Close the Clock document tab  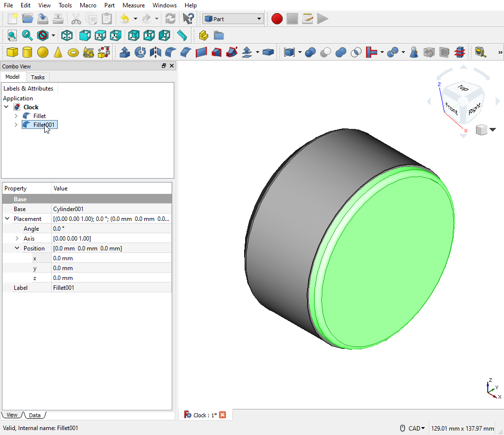click(222, 415)
